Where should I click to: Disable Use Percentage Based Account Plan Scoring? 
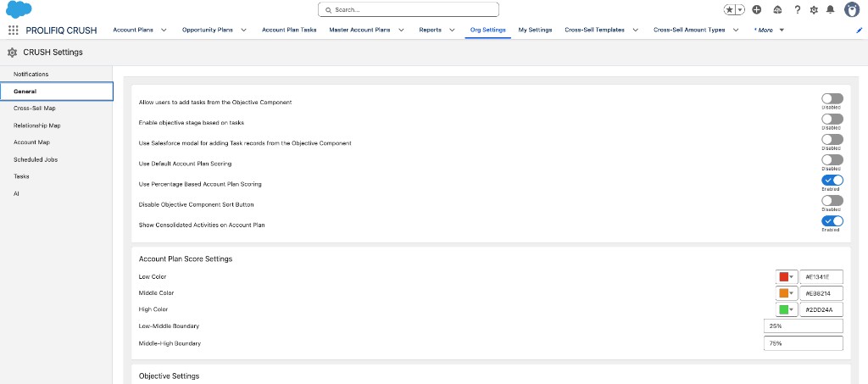click(832, 181)
